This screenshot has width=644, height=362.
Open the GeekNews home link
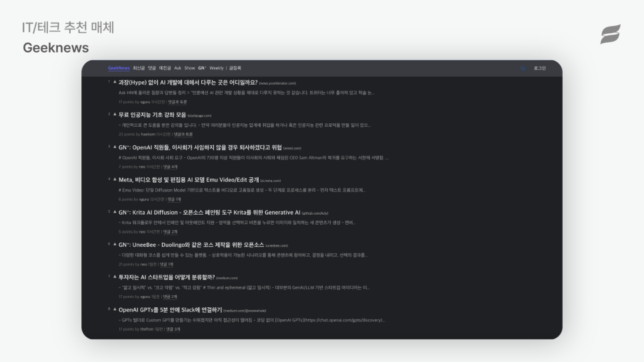pos(119,68)
